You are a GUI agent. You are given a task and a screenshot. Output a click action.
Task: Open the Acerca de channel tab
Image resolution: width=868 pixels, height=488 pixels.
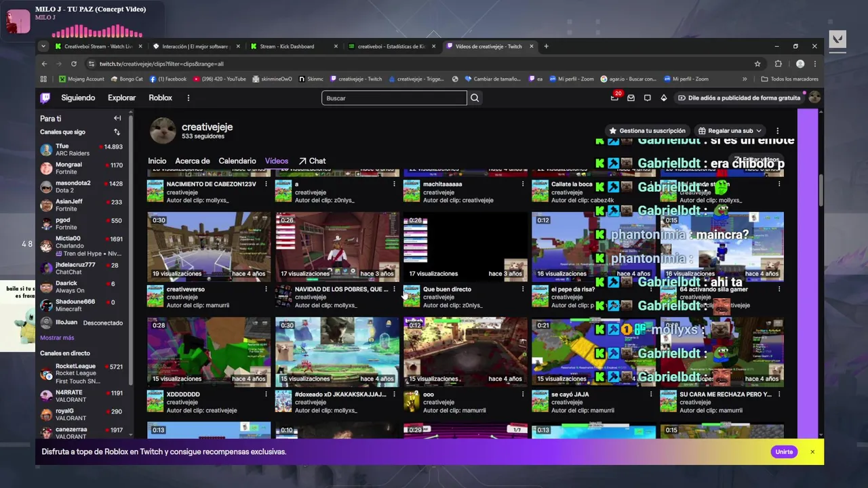[193, 161]
